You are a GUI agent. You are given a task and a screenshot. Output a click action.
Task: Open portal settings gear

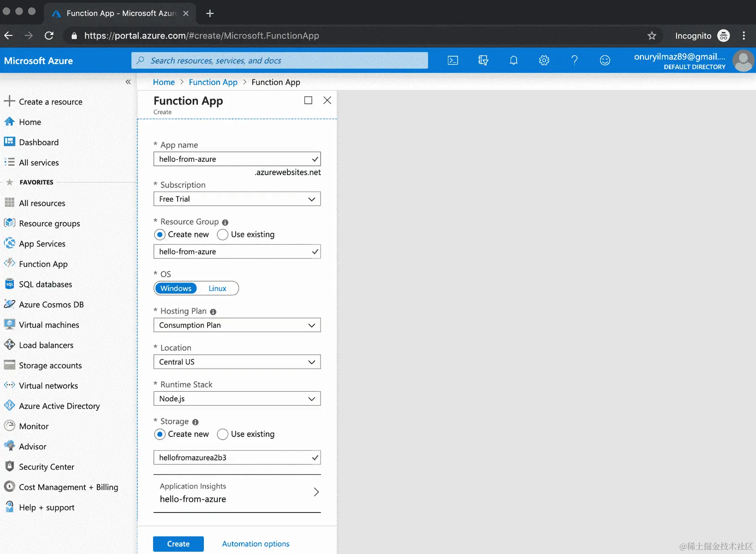coord(544,60)
